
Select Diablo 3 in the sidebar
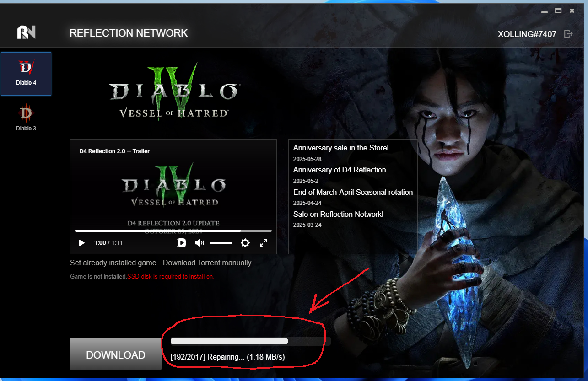(x=26, y=118)
